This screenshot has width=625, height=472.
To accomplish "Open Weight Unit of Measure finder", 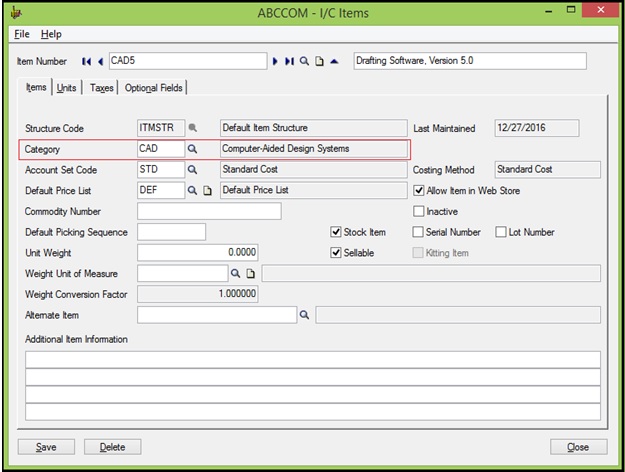I will pos(236,273).
